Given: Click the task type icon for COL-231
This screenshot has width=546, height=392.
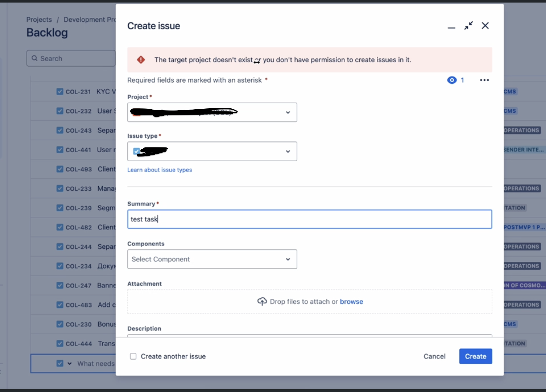Looking at the screenshot, I should click(60, 91).
